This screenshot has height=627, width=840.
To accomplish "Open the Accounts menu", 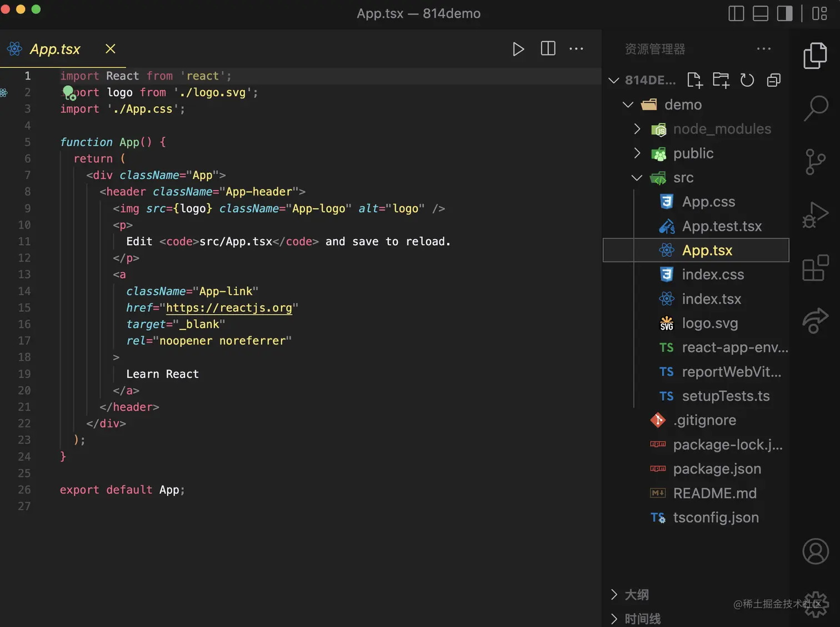I will tap(815, 551).
